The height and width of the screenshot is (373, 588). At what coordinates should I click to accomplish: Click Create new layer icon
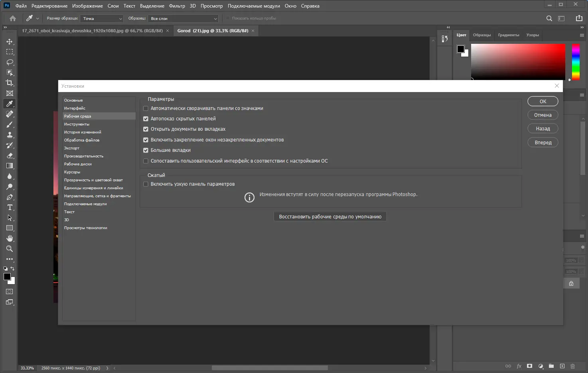pos(562,366)
